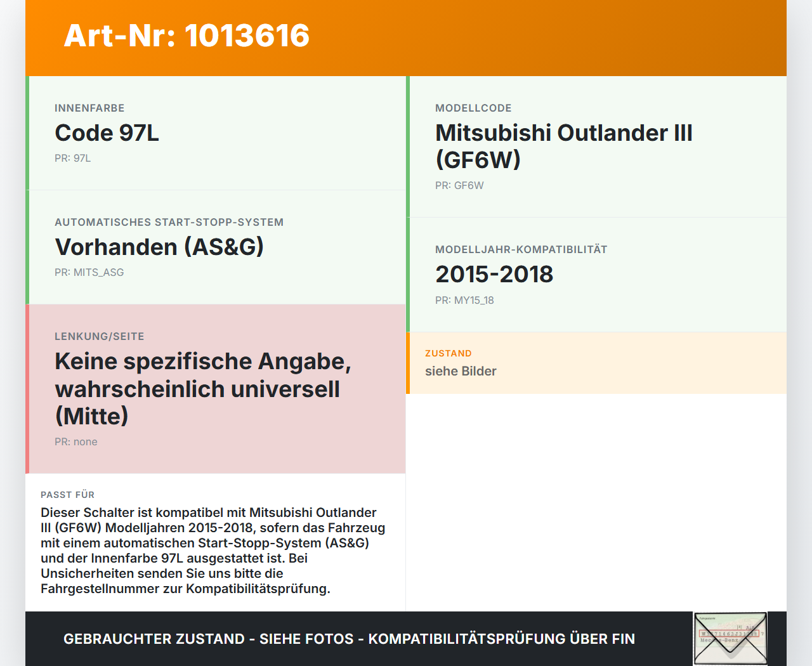Select the siehe Bilder condition text

point(461,371)
